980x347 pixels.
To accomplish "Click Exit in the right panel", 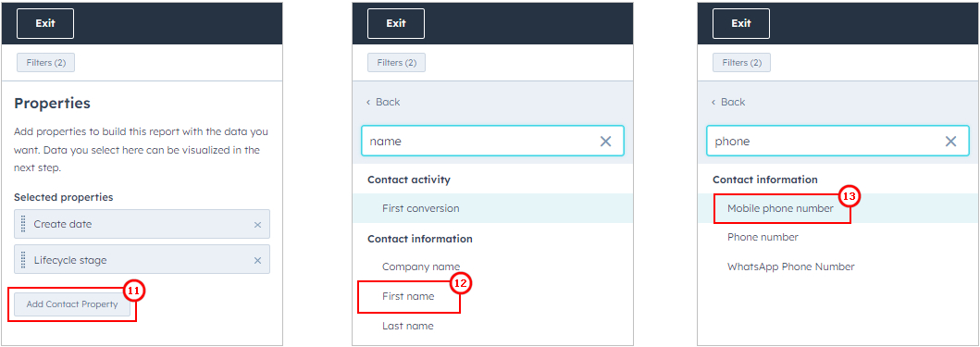I will pos(740,24).
